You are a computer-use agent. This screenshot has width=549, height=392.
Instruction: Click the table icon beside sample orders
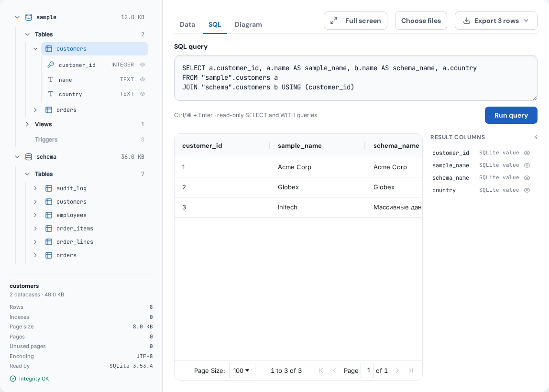tap(49, 110)
